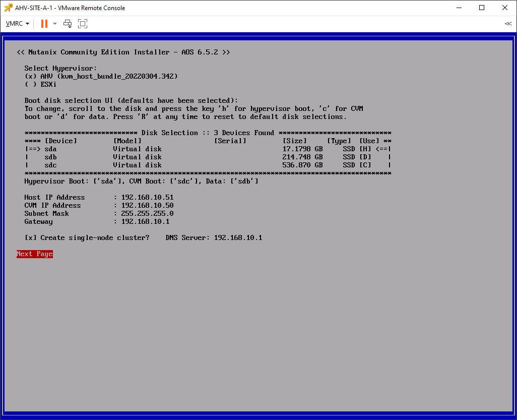This screenshot has width=517, height=420.
Task: Click the DNS Server field value
Action: tap(238, 238)
